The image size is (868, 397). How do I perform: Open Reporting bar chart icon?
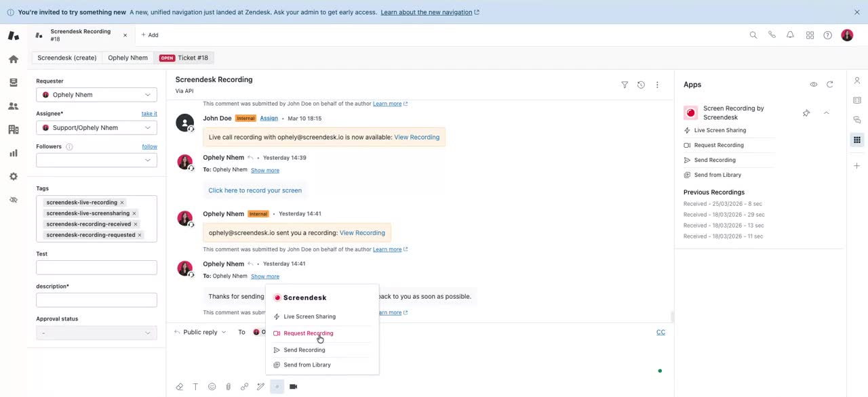click(14, 153)
